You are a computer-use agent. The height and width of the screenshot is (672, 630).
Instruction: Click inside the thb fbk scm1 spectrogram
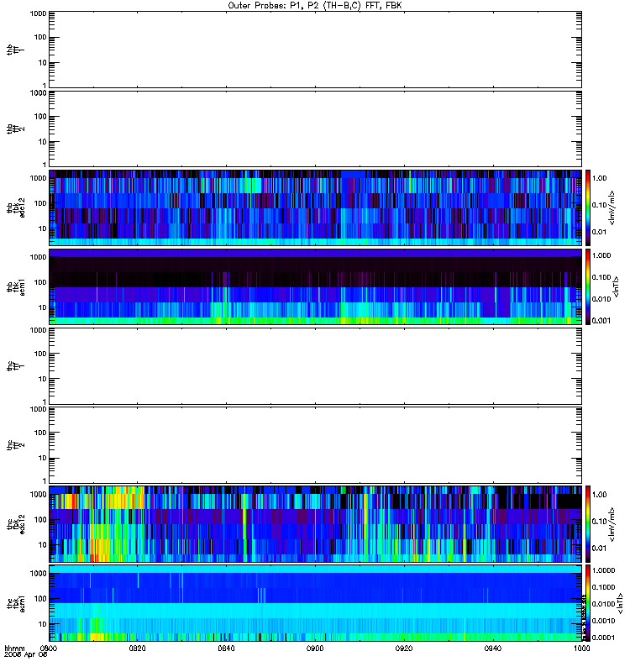tap(315, 286)
